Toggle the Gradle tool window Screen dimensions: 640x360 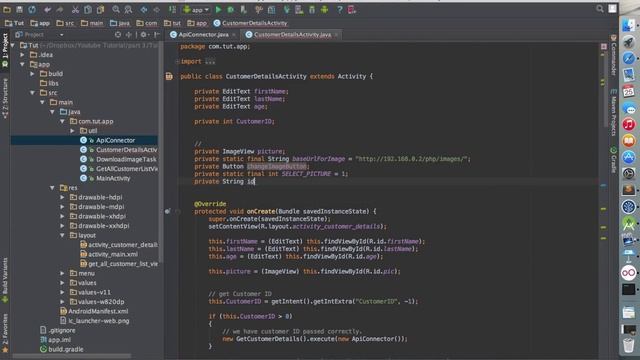613,160
